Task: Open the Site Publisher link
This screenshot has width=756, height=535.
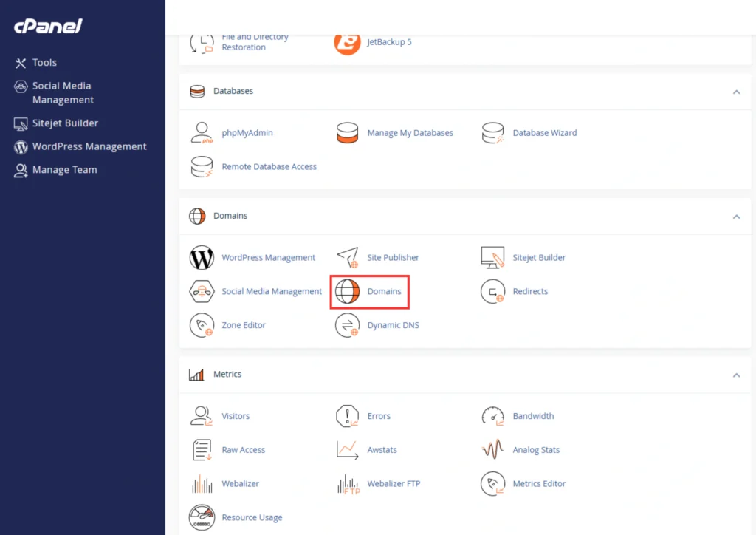Action: point(393,258)
